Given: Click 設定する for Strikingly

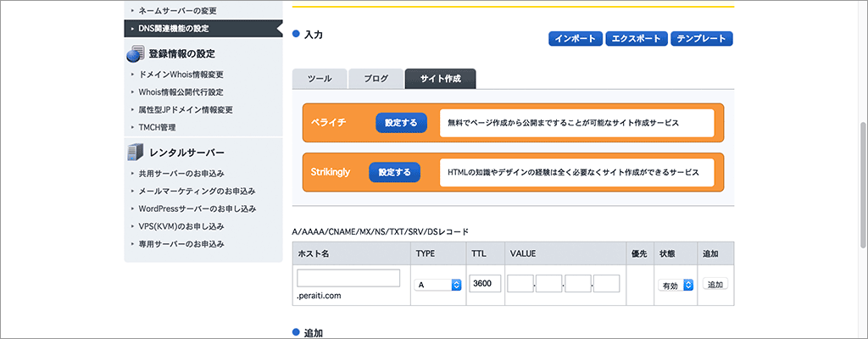Looking at the screenshot, I should [x=395, y=172].
